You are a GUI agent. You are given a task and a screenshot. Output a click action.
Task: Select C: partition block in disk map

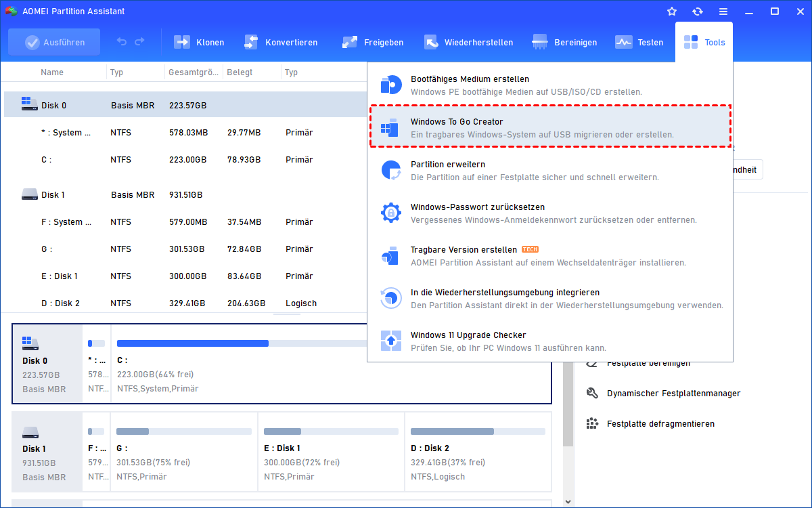coord(331,364)
